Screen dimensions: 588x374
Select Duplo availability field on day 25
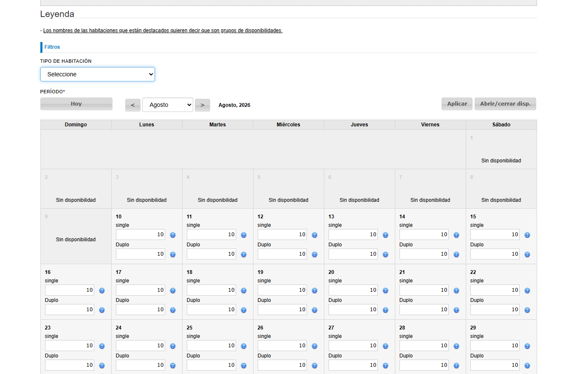point(211,365)
